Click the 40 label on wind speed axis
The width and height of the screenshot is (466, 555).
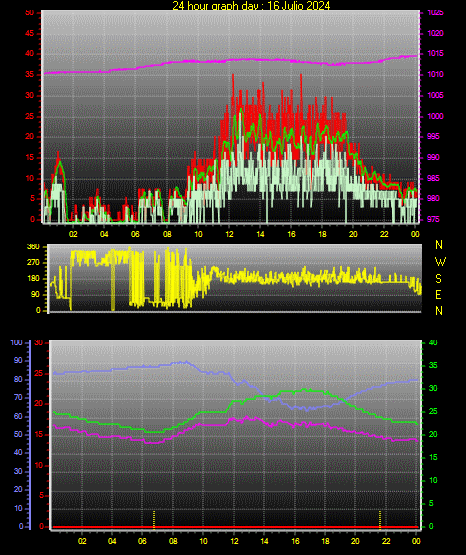click(x=29, y=54)
